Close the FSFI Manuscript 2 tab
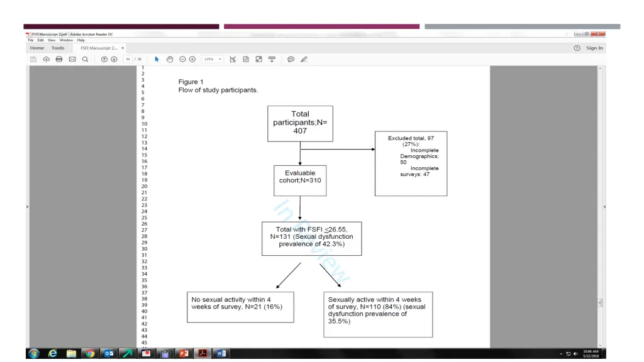Viewport: 644px width, 362px height. coord(123,48)
